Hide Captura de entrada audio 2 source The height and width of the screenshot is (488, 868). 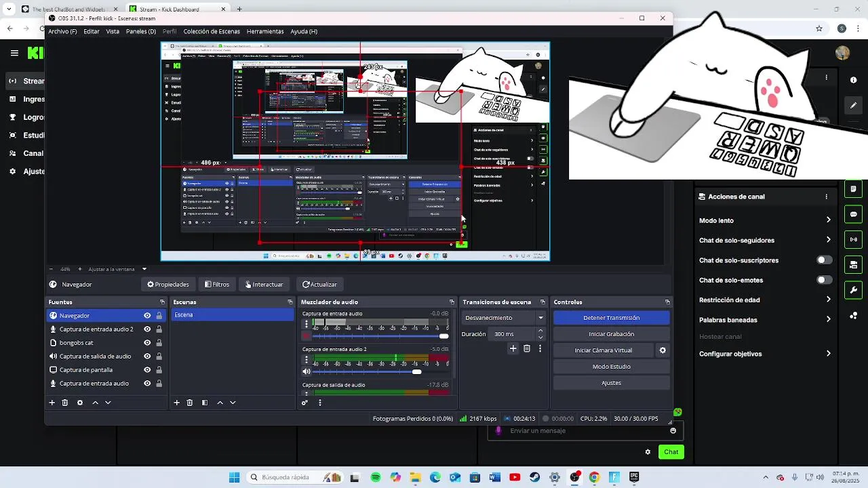click(147, 329)
